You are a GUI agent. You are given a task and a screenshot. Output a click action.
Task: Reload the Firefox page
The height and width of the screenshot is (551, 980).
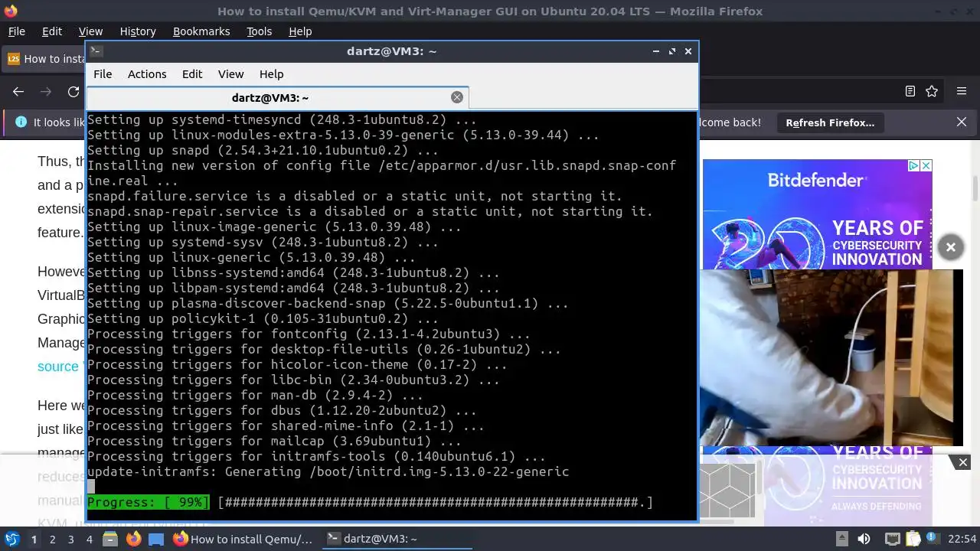tap(73, 92)
